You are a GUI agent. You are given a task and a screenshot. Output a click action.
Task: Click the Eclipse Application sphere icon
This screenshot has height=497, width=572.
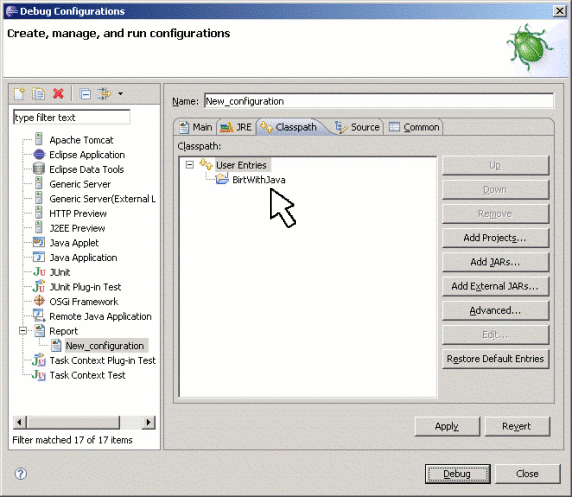click(x=39, y=154)
